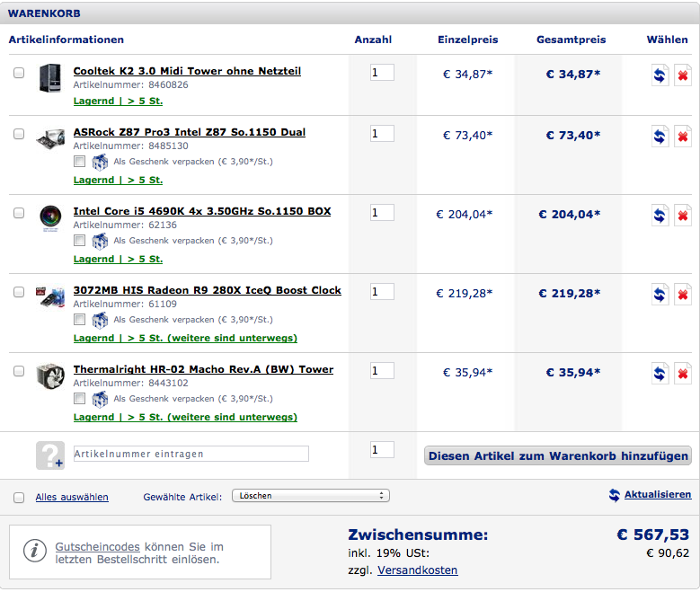700x592 pixels.
Task: Click Alles auswählen link
Action: point(72,497)
